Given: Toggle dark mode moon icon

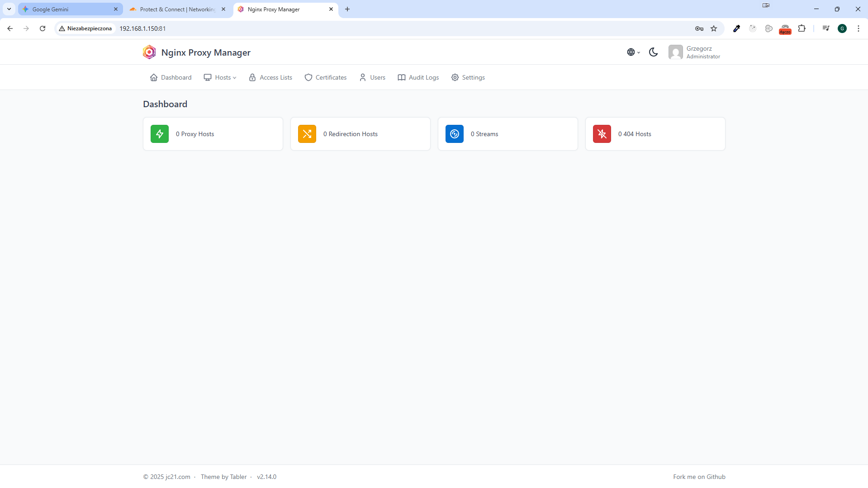Looking at the screenshot, I should point(653,52).
